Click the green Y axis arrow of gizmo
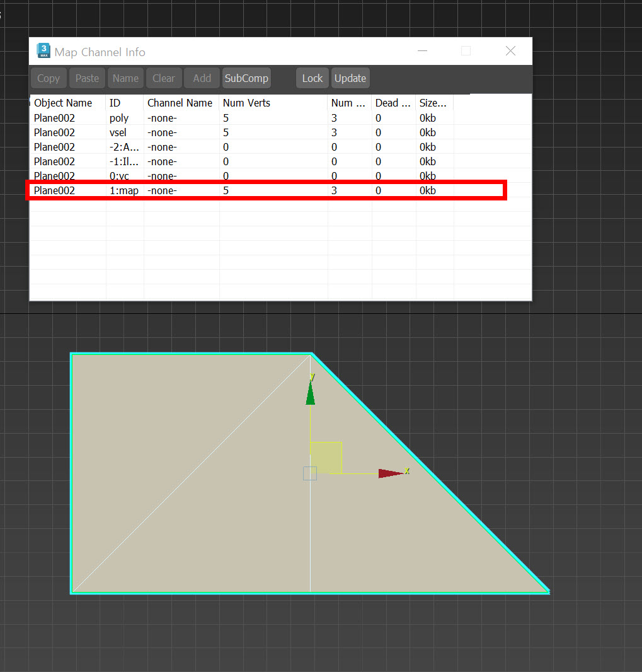 311,393
